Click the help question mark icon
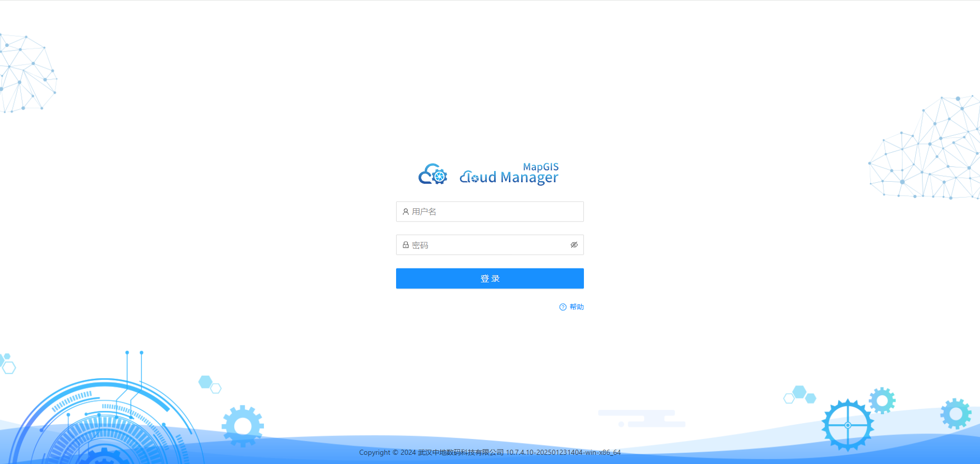 click(563, 307)
